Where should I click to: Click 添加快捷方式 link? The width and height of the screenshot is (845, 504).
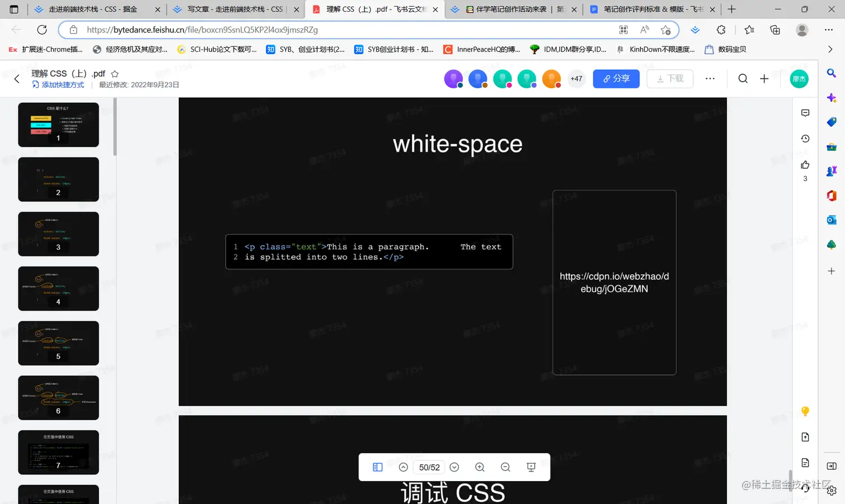58,85
